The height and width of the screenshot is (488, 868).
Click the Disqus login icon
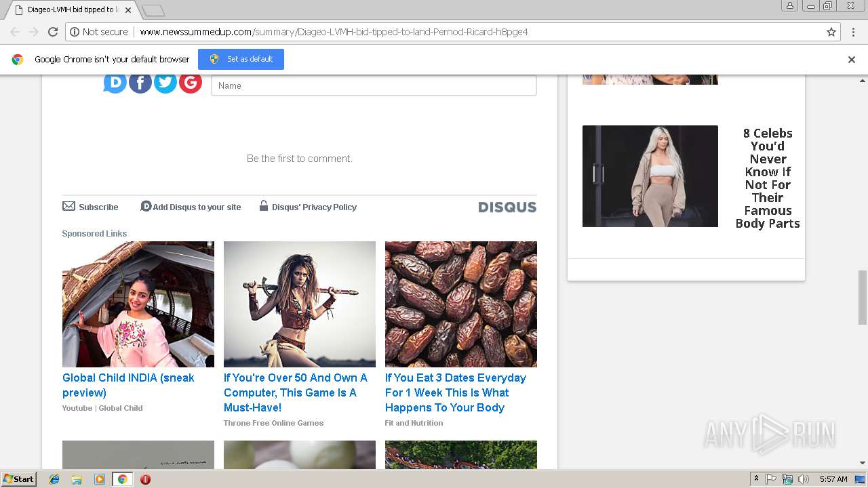[x=115, y=83]
